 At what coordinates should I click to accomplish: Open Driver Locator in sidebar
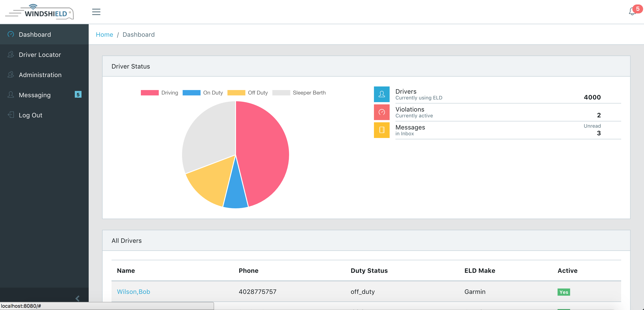pos(40,54)
